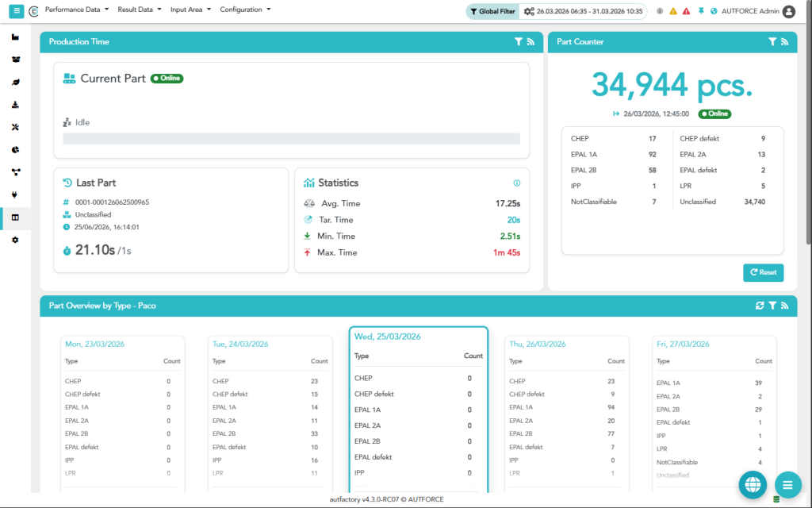Click the Online badge next to Current Part
The width and height of the screenshot is (812, 508).
167,79
